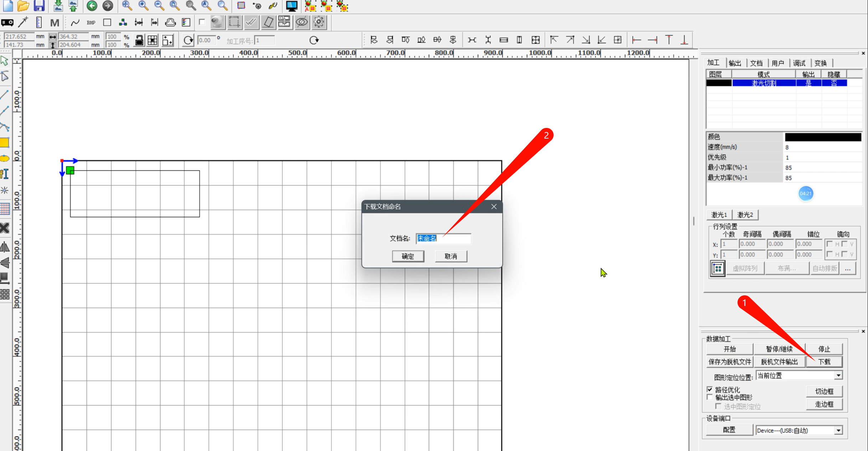Click the black 颜色 swatch
This screenshot has width=868, height=451.
823,137
